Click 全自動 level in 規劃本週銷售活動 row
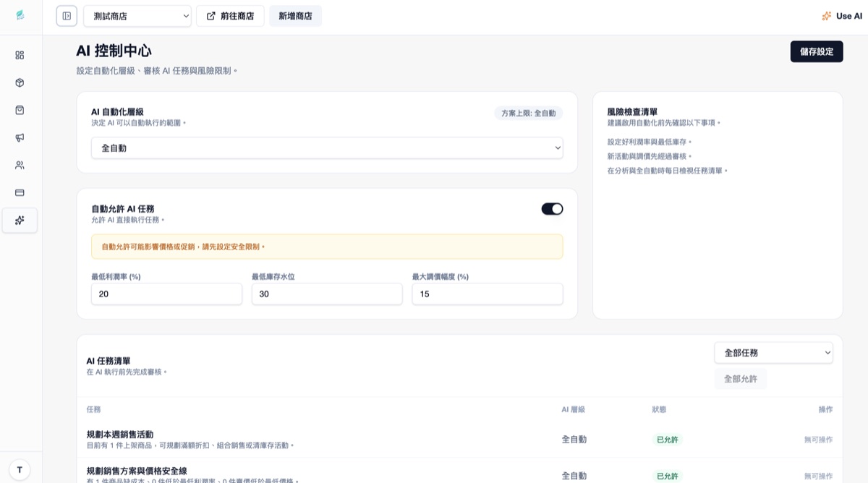This screenshot has width=868, height=483. click(x=574, y=440)
